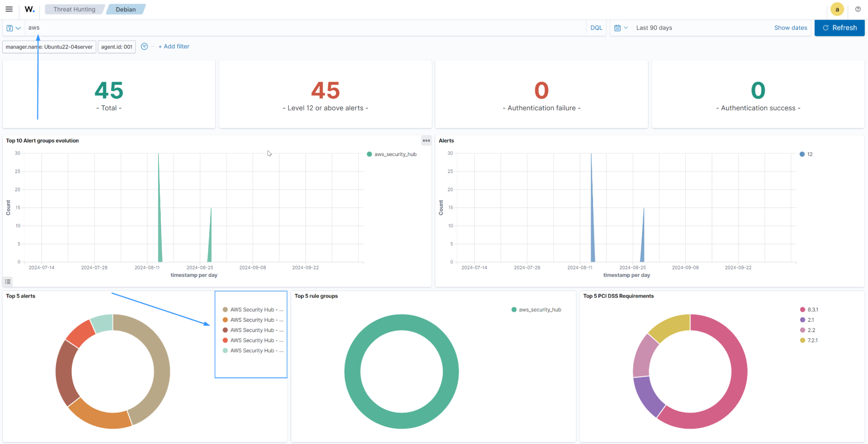Open panel options on Top 10 Alert groups evolution
868x444 pixels.
click(426, 140)
